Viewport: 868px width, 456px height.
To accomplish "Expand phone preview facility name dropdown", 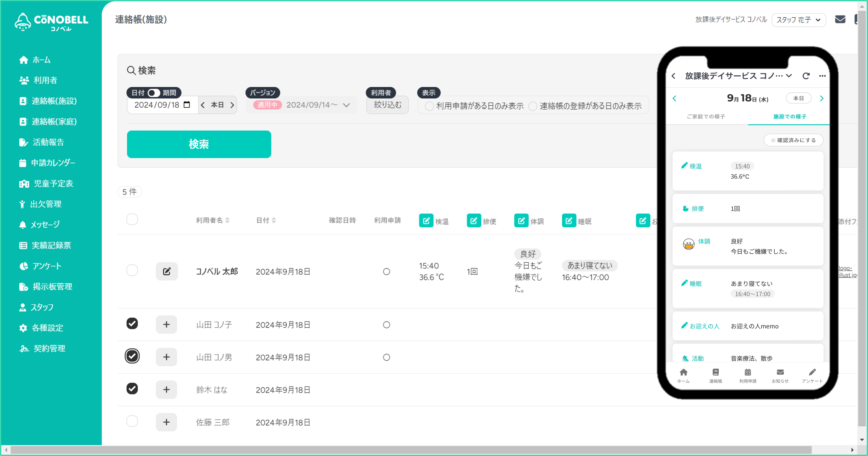I will click(x=789, y=76).
